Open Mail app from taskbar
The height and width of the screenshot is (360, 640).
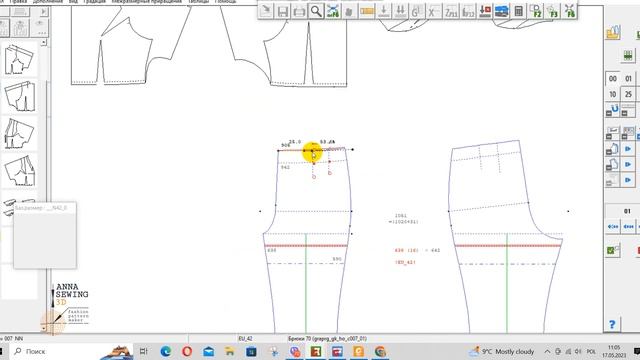click(x=209, y=351)
